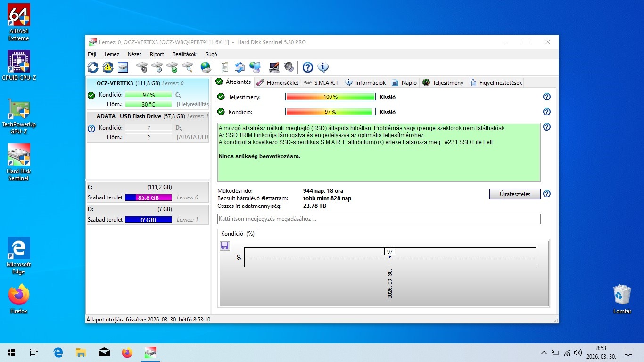This screenshot has width=644, height=362.
Task: Switch to the Napló tab
Action: (x=405, y=82)
